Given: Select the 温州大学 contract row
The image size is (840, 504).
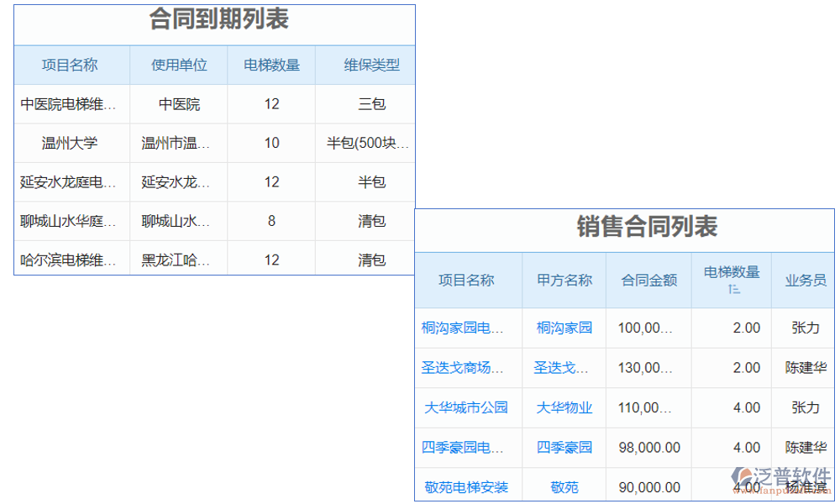Looking at the screenshot, I should [71, 143].
